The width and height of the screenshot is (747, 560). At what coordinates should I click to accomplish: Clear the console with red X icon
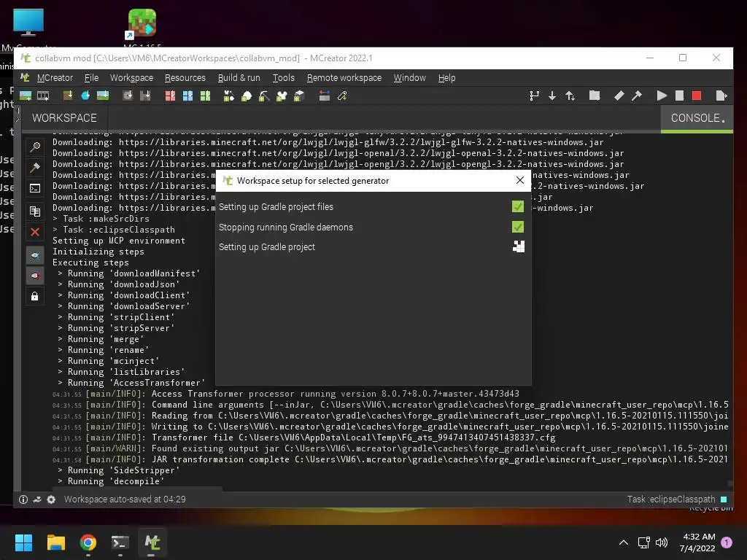(x=35, y=232)
